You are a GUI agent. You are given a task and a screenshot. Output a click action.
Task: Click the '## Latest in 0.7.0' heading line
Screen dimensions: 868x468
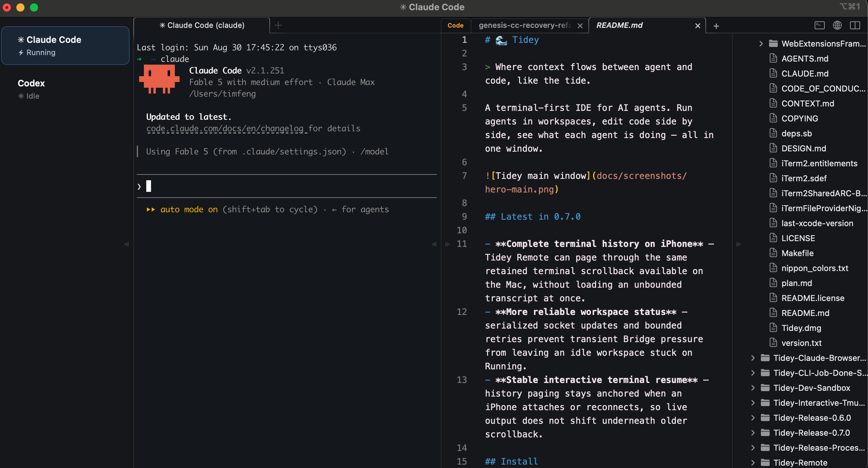(533, 217)
